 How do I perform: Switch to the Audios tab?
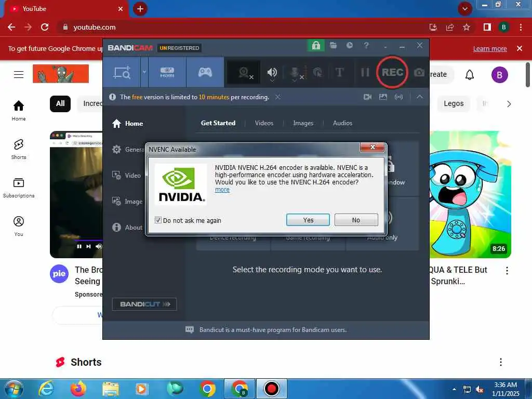tap(342, 123)
